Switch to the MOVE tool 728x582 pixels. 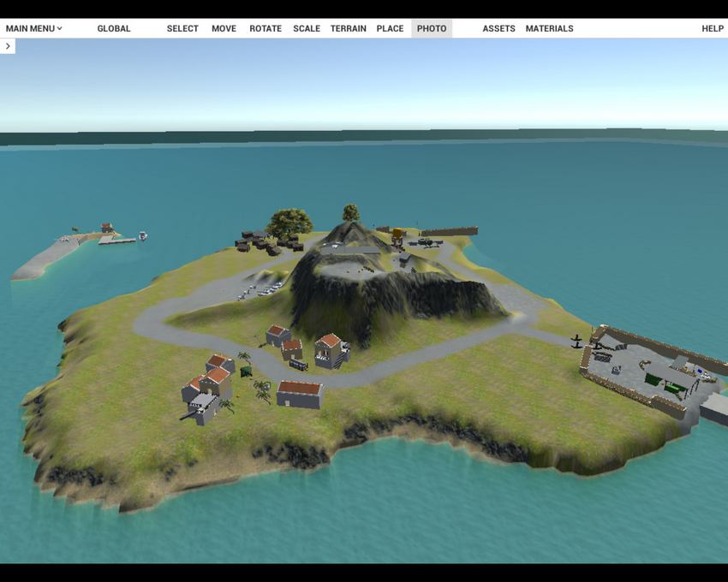(x=224, y=28)
